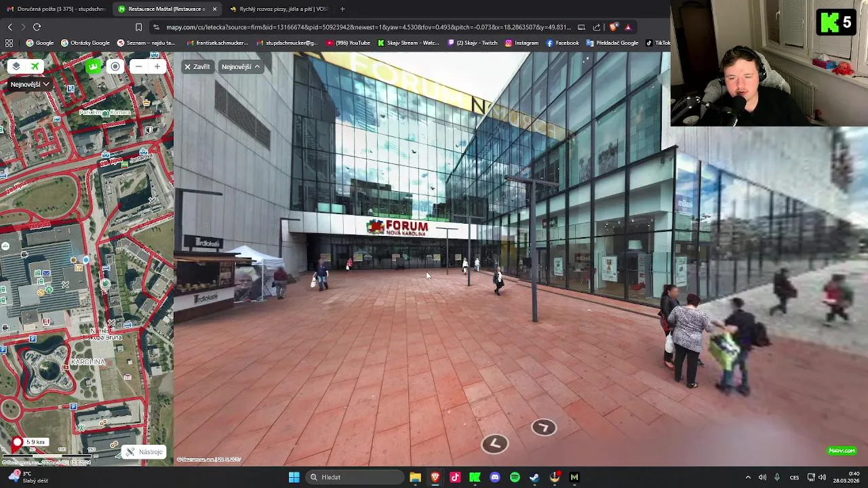Open the Google bookmark
868x488 pixels.
coord(40,43)
